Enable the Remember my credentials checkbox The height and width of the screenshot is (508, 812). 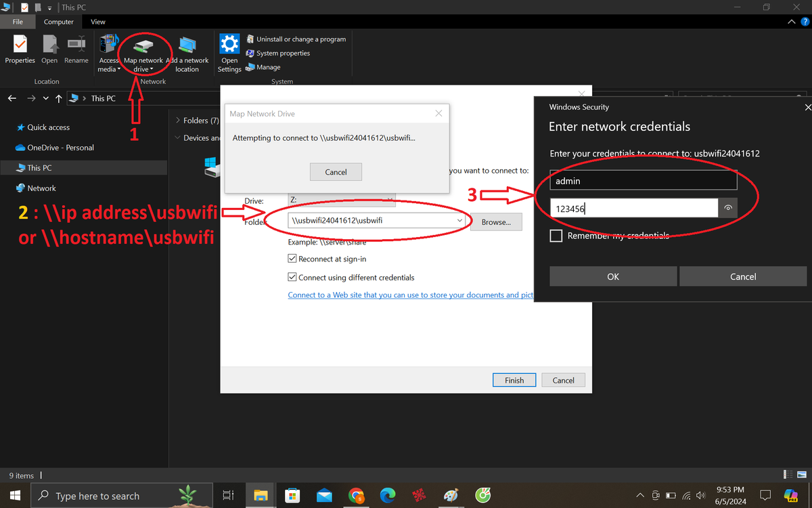coord(556,236)
